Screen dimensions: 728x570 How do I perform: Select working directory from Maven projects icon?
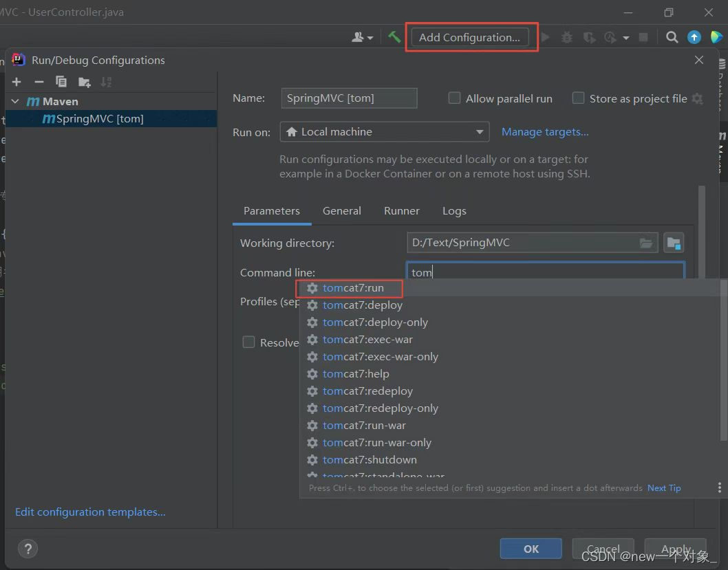(x=674, y=243)
